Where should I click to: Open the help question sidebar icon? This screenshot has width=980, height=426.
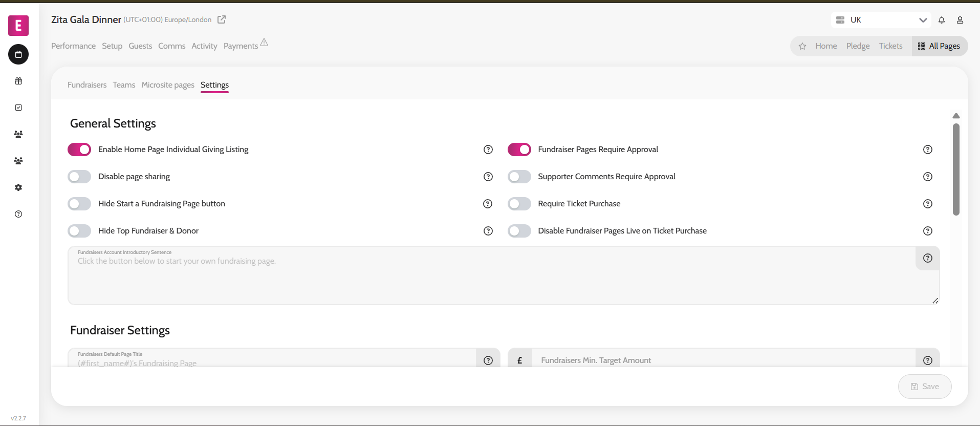18,214
